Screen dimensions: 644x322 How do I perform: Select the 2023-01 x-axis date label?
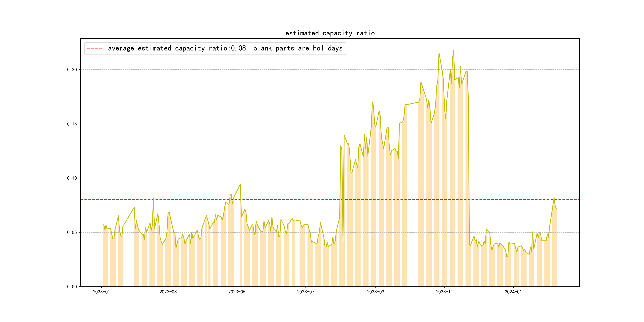pos(101,292)
